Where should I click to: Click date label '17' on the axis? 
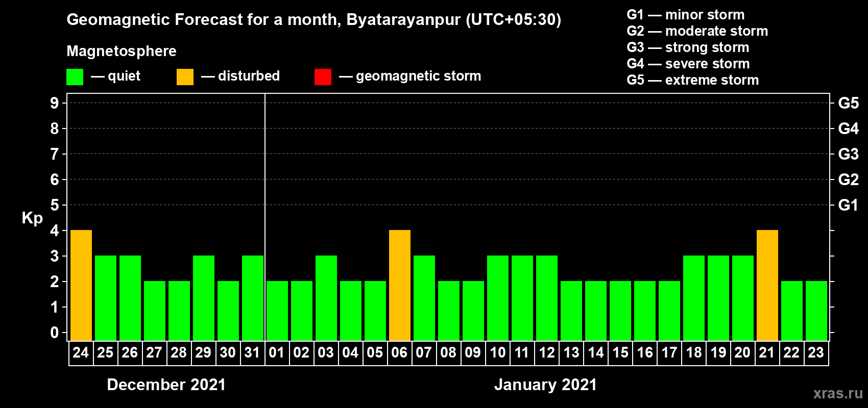tap(669, 353)
